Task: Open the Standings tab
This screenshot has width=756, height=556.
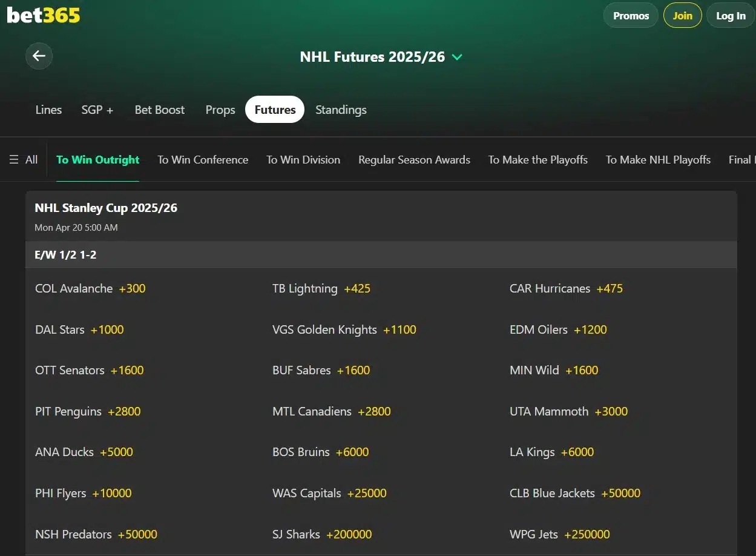Action: 340,110
